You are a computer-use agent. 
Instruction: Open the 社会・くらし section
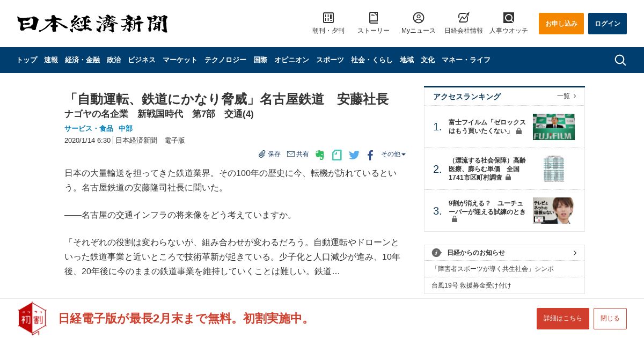[372, 60]
